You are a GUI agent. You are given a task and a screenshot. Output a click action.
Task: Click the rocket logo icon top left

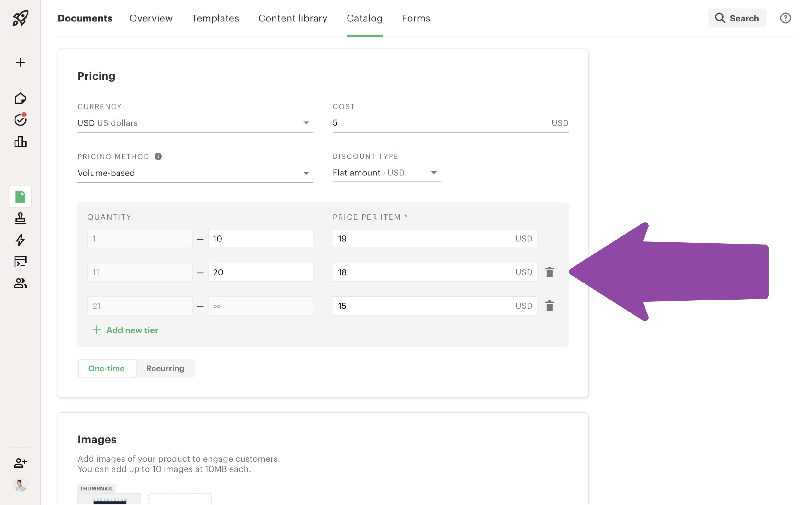click(x=20, y=17)
